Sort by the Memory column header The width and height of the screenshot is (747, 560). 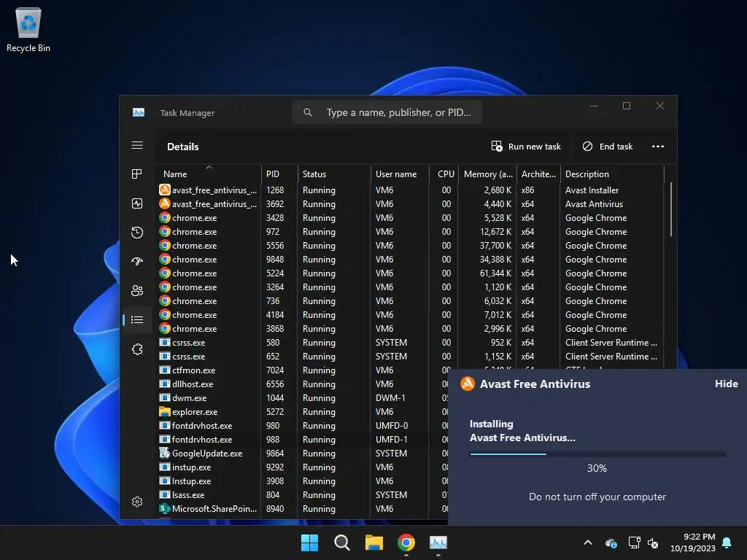(x=487, y=174)
